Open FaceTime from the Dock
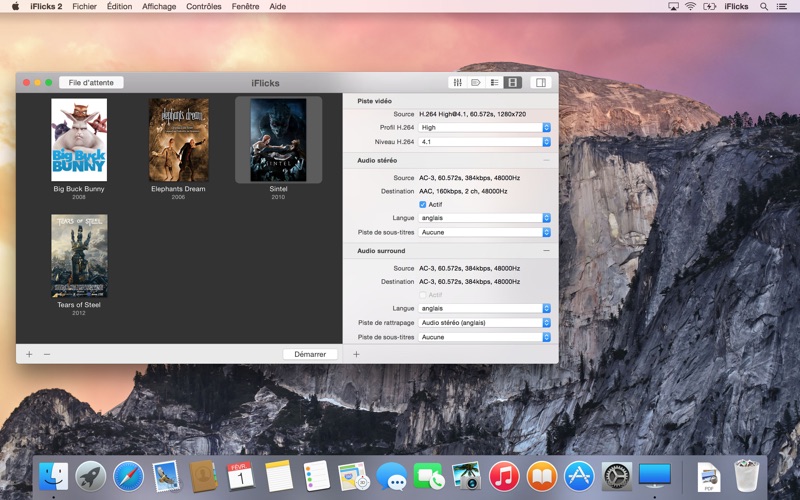This screenshot has height=500, width=800. 429,477
